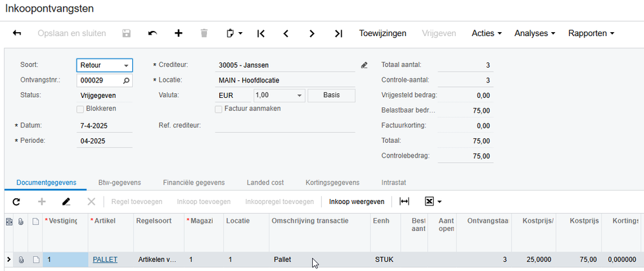Go to previous record icon
Viewport: 644px width, 271px height.
(x=286, y=33)
